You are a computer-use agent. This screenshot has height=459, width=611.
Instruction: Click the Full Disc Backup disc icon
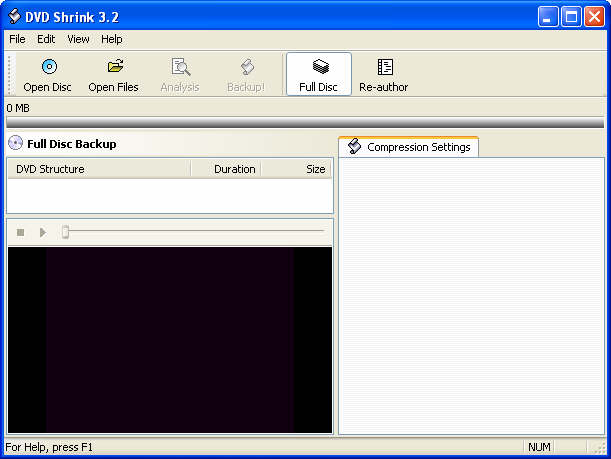click(x=16, y=143)
